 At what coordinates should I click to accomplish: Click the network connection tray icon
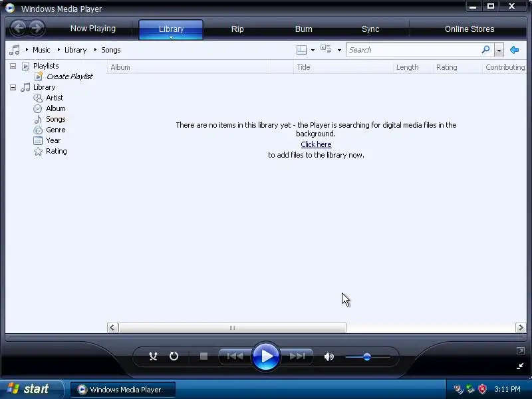(470, 389)
